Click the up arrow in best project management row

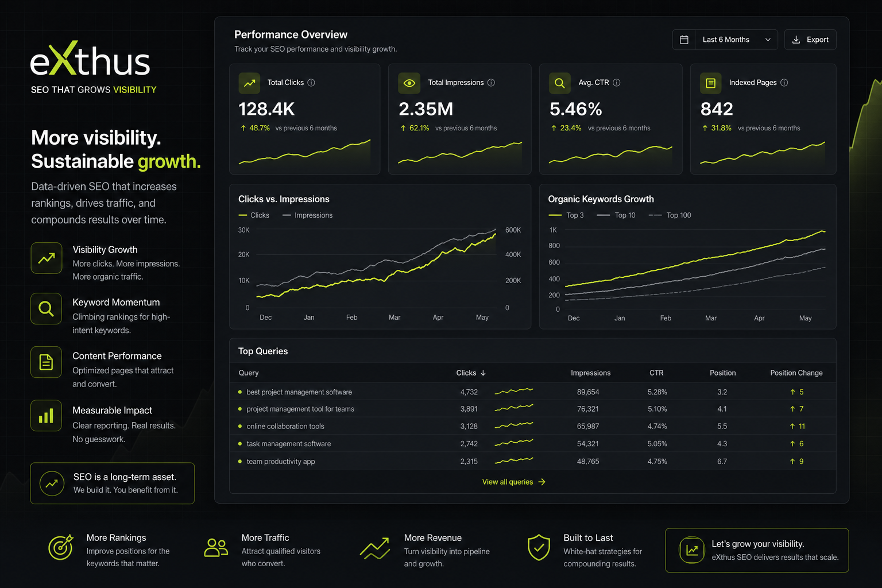pyautogui.click(x=792, y=392)
